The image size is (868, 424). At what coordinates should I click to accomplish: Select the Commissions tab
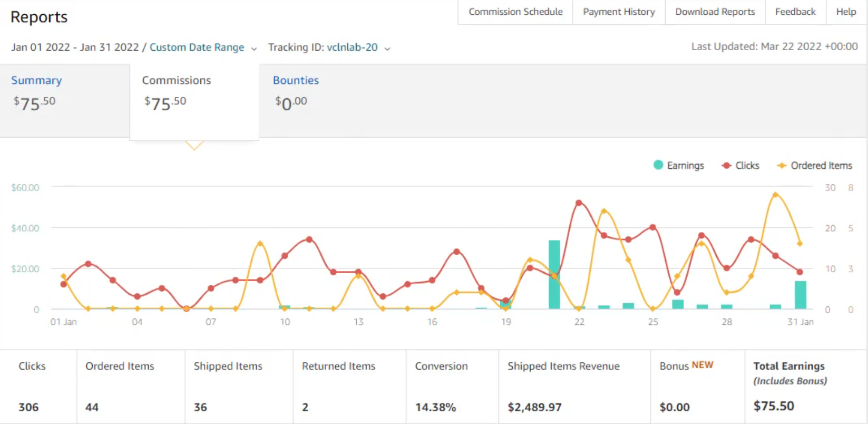click(194, 102)
